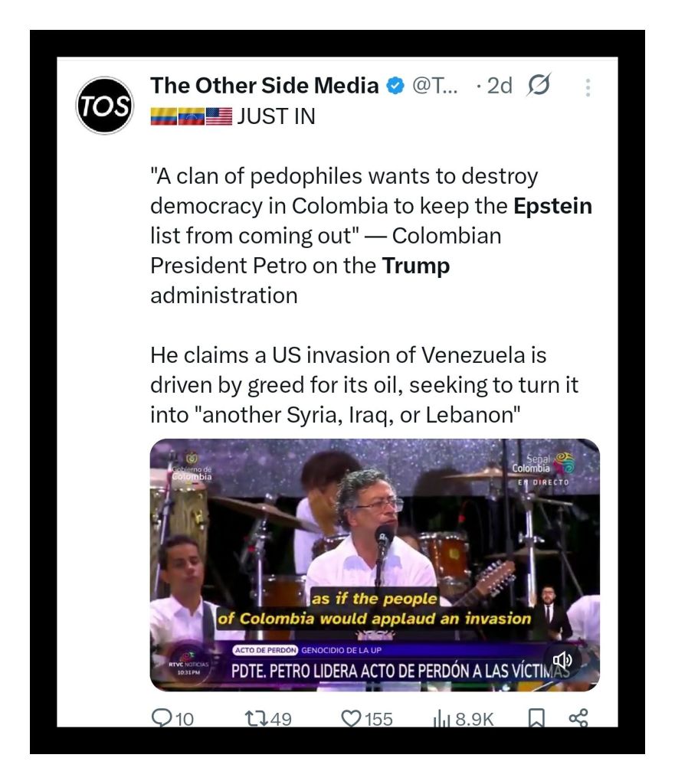Share the post with the share icon
Viewport: 675px width, 784px height.
click(578, 718)
